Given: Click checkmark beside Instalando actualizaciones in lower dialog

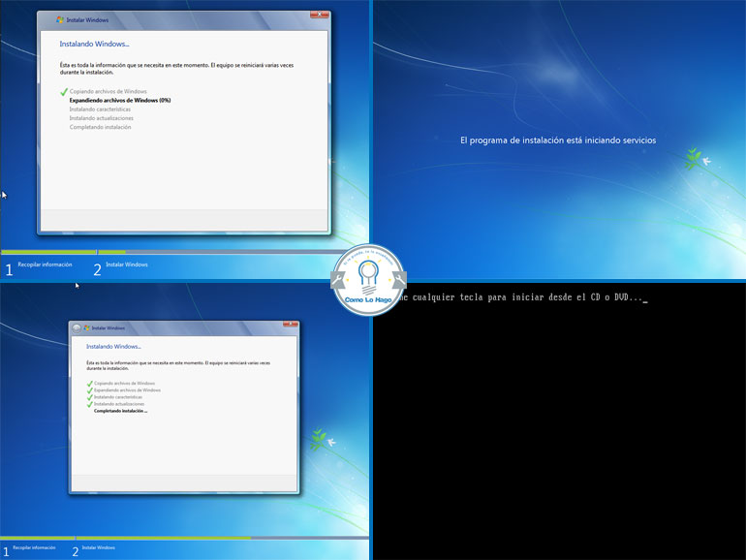Looking at the screenshot, I should pos(89,404).
